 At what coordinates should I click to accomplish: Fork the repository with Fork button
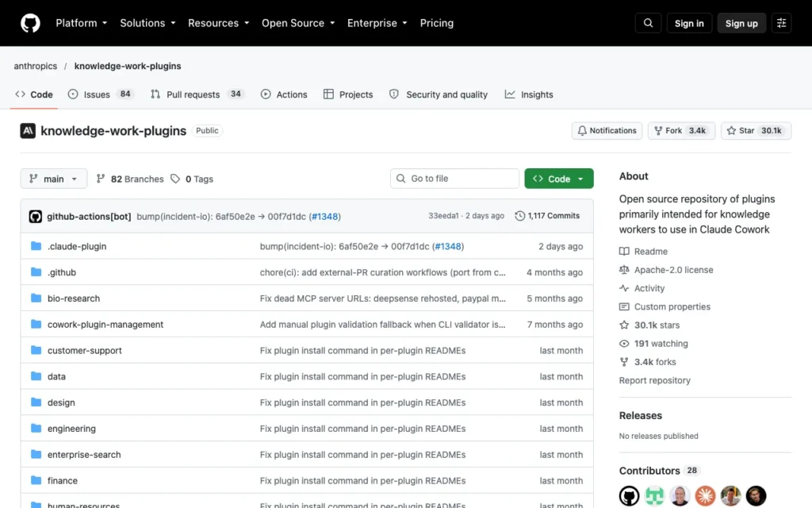pyautogui.click(x=681, y=131)
